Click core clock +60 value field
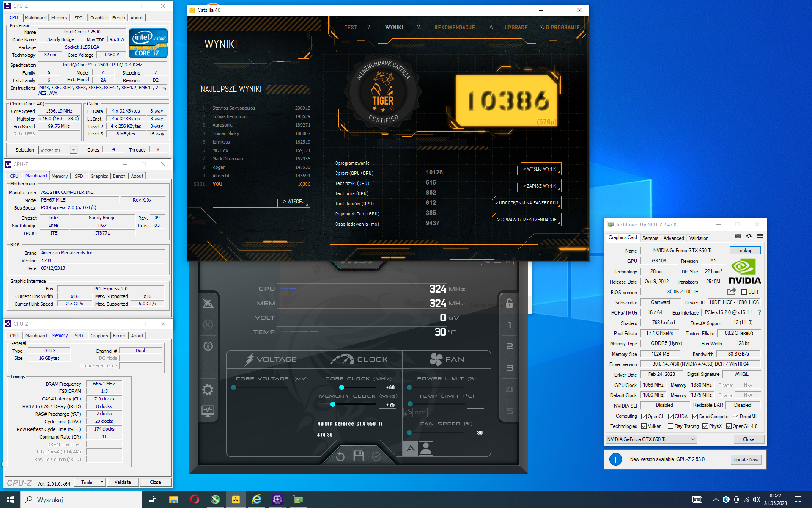This screenshot has width=812, height=508. click(387, 387)
